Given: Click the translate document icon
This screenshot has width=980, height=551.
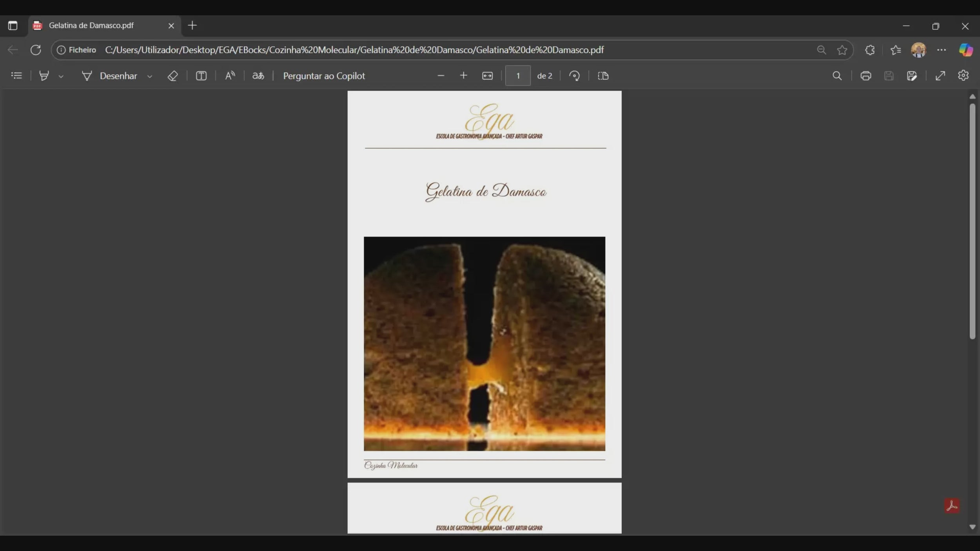Looking at the screenshot, I should [258, 76].
